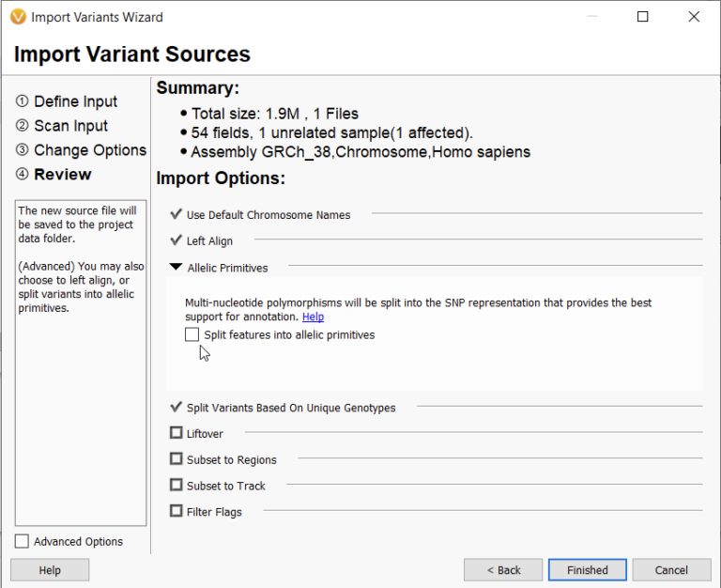Image resolution: width=721 pixels, height=588 pixels.
Task: Enable the Advanced Options checkbox
Action: (23, 541)
